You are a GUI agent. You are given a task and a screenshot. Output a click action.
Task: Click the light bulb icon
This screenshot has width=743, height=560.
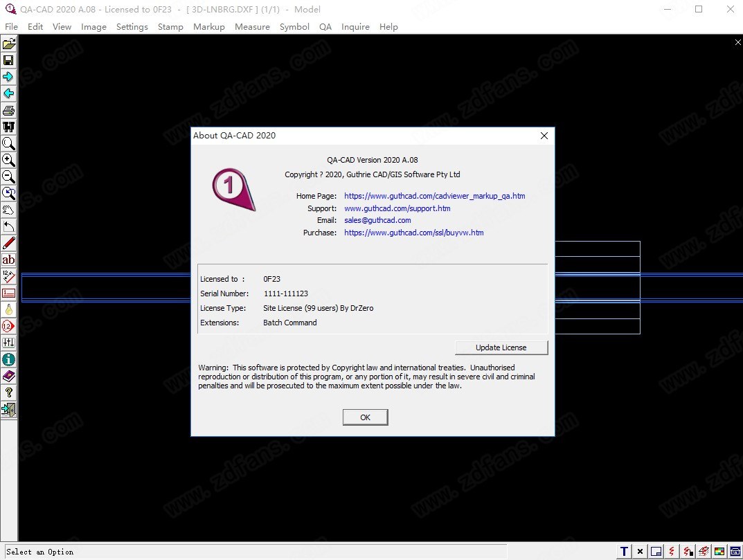point(8,310)
